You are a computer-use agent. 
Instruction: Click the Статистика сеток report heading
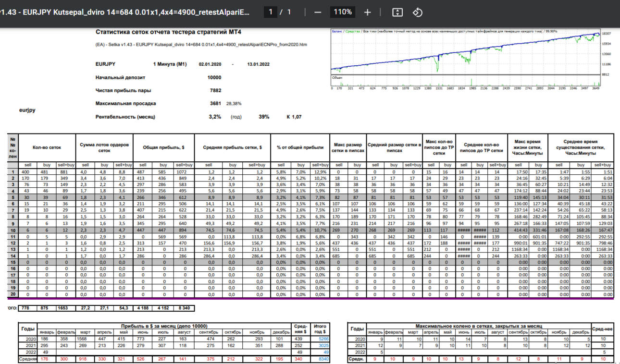tap(168, 32)
